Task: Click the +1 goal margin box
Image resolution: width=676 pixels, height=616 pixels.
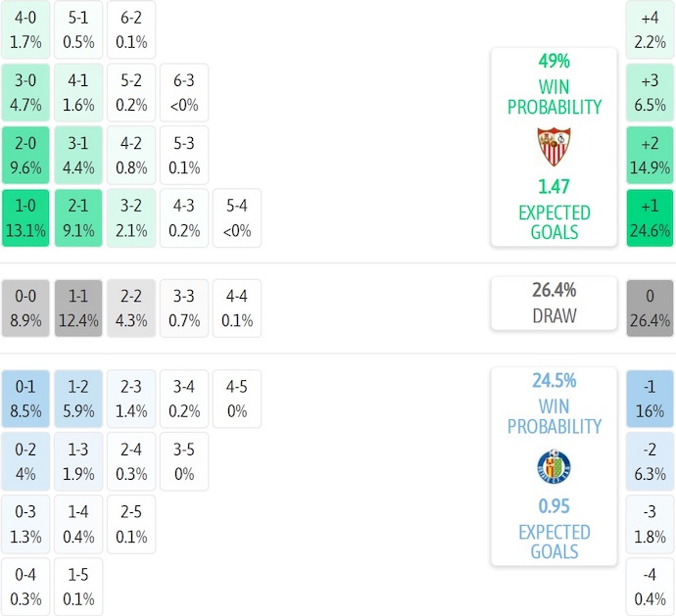Action: [x=650, y=218]
